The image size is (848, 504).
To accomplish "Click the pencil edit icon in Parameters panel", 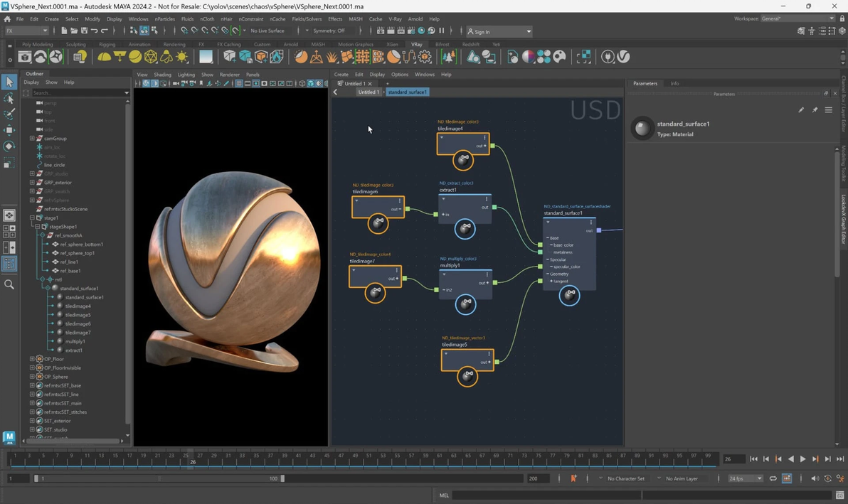I will 801,110.
